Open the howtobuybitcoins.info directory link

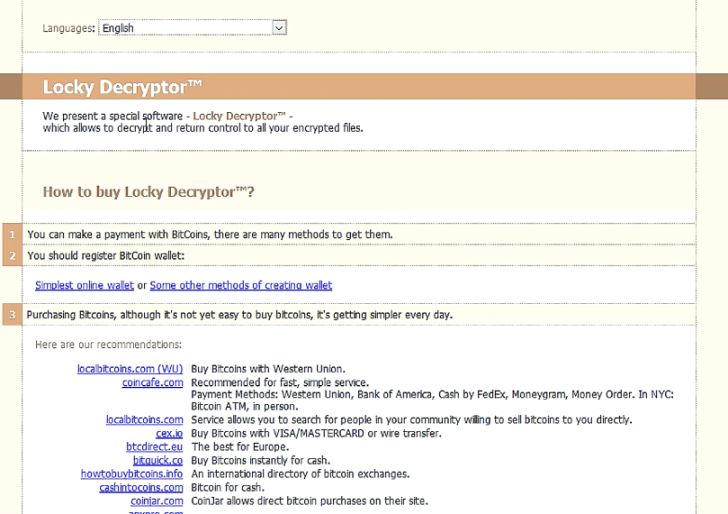pos(132,474)
